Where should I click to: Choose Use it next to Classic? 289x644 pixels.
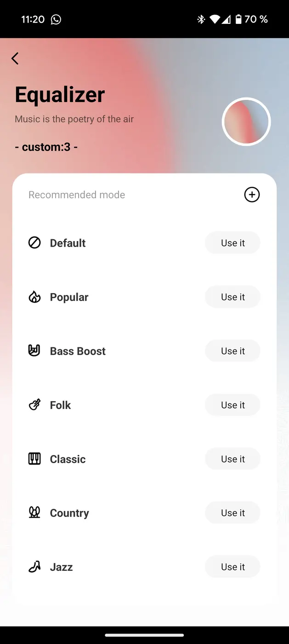(232, 459)
